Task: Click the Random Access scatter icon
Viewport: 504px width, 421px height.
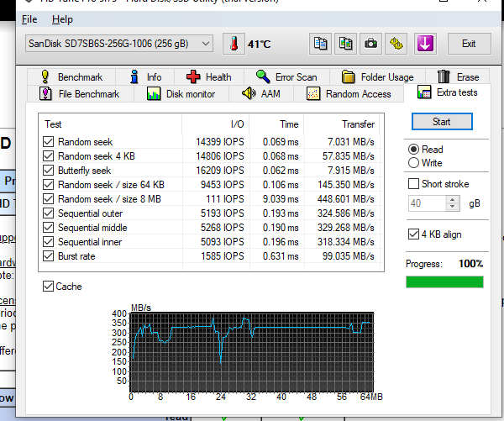Action: [x=313, y=94]
